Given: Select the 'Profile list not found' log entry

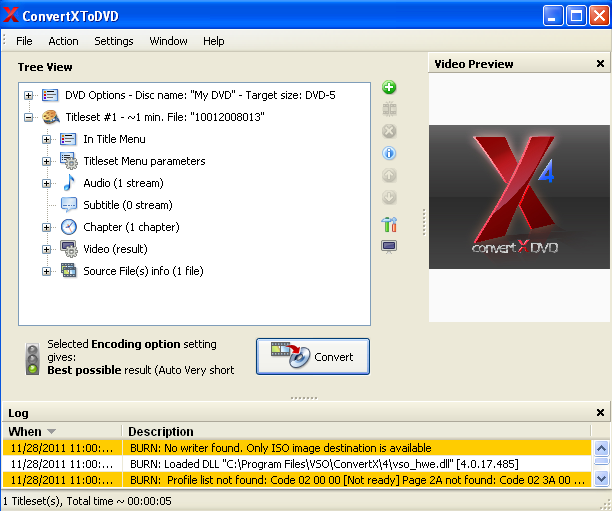Looking at the screenshot, I should [297, 480].
